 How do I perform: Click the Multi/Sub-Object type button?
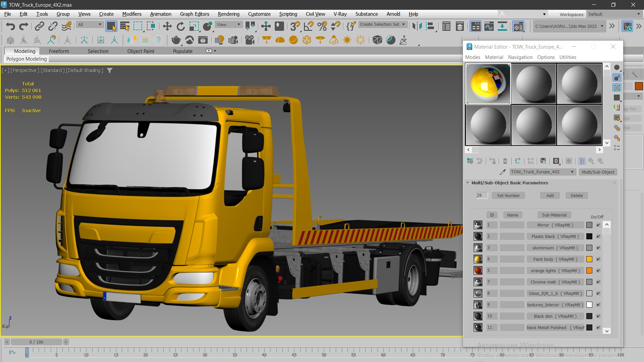click(x=598, y=172)
